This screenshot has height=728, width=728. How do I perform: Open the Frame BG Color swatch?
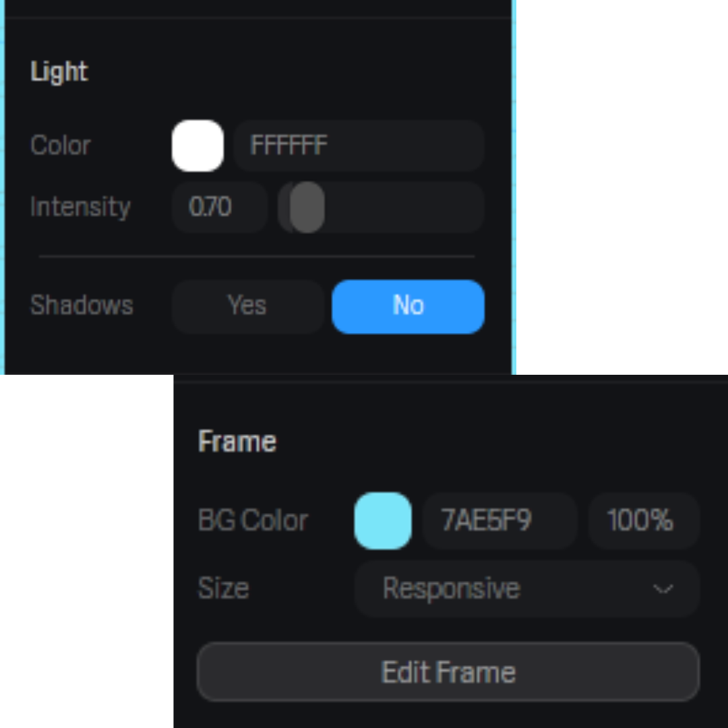coord(383,520)
